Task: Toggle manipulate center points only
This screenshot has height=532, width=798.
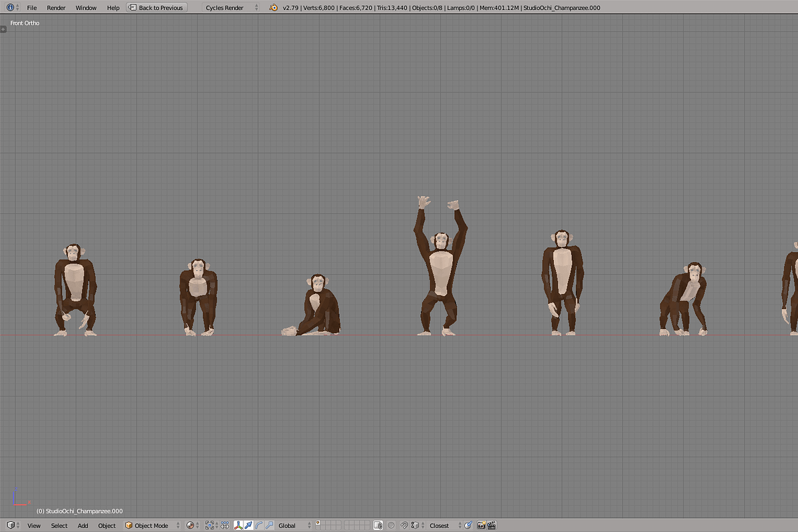Action: (x=225, y=525)
